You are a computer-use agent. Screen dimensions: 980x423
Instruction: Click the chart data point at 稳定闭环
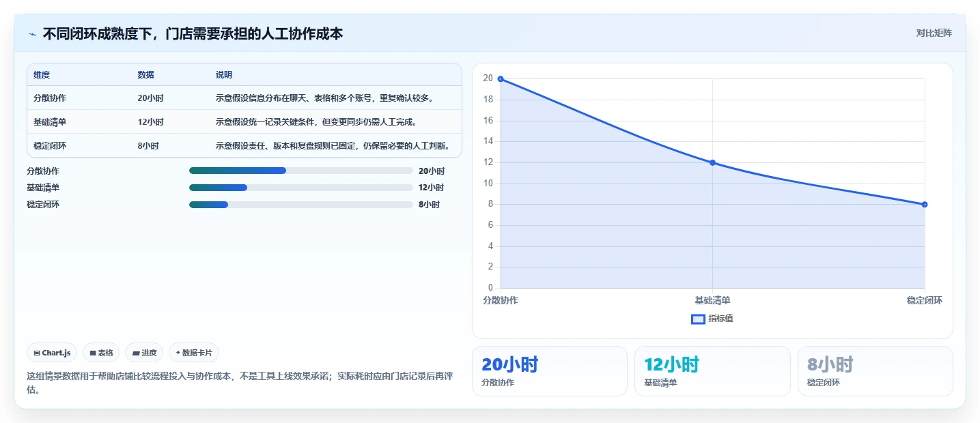pos(925,205)
